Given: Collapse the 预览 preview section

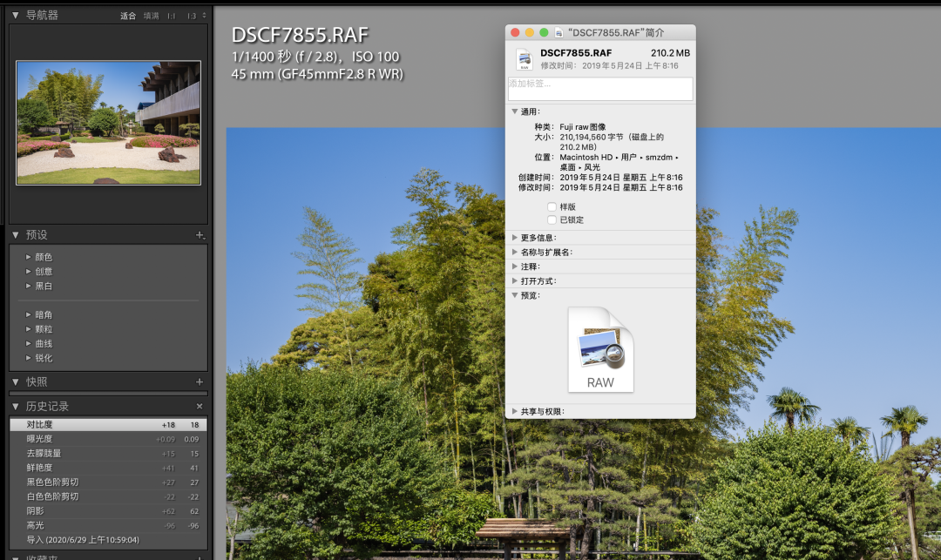Looking at the screenshot, I should pos(514,295).
